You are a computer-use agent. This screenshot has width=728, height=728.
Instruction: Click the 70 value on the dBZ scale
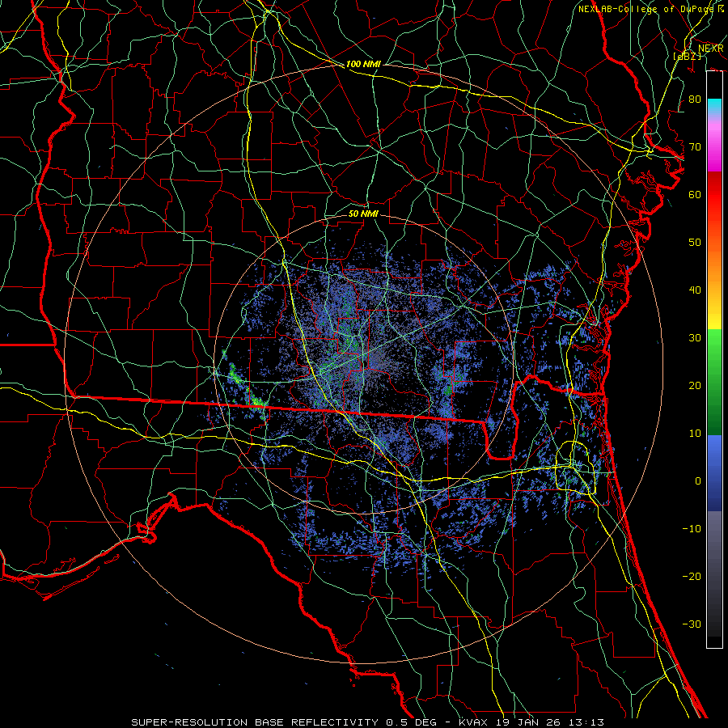coord(695,147)
